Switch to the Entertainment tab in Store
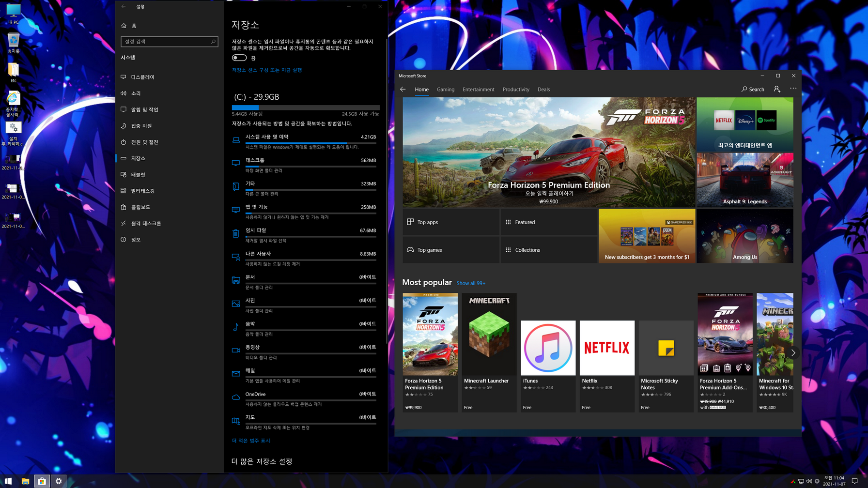Image resolution: width=868 pixels, height=488 pixels. (x=479, y=90)
